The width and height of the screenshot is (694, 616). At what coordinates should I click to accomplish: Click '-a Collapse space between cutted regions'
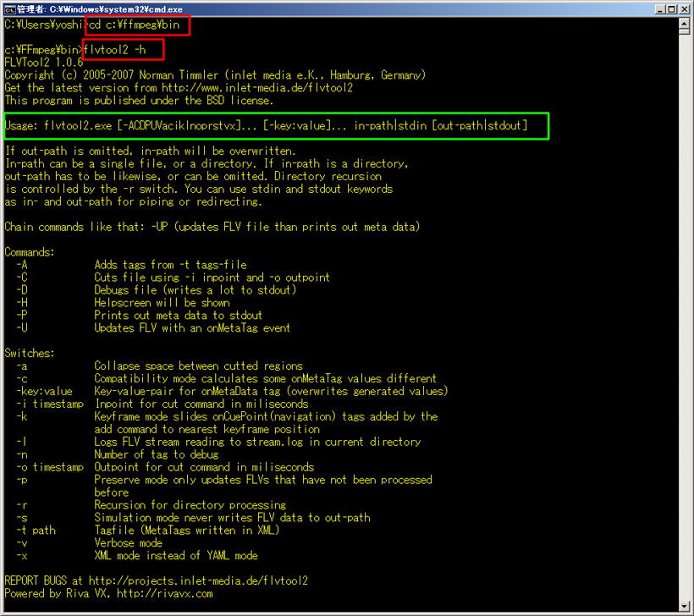pyautogui.click(x=160, y=366)
